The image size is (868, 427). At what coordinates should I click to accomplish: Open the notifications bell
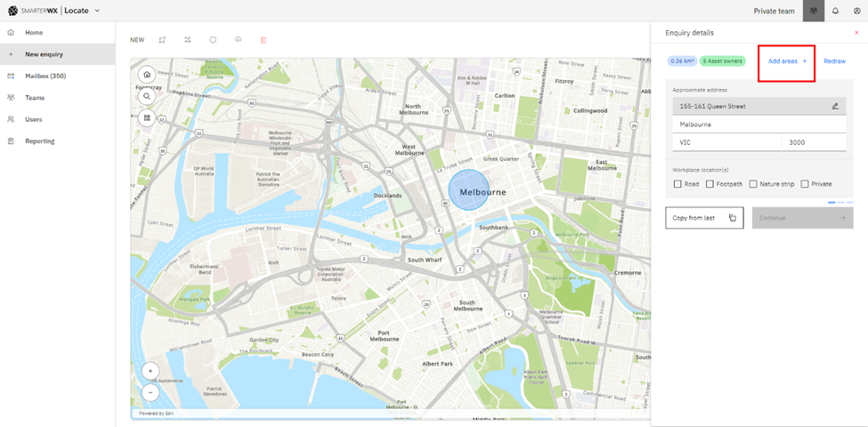pyautogui.click(x=835, y=11)
